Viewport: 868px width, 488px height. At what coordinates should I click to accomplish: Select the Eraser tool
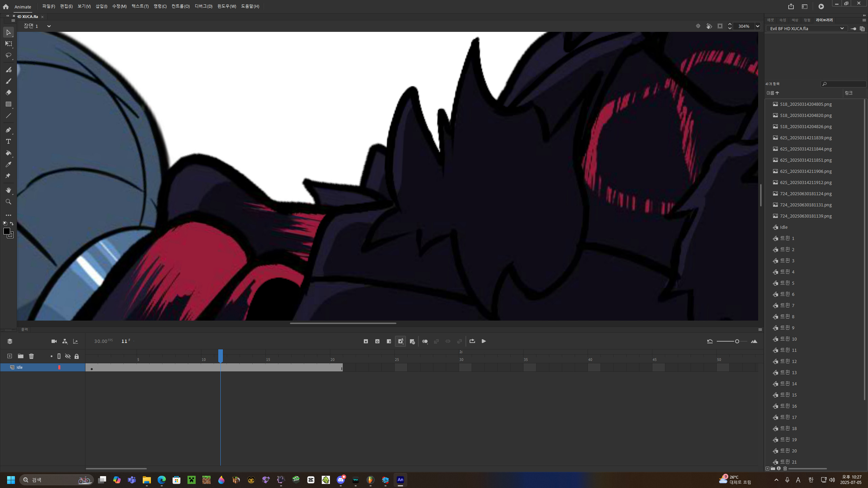pos(8,93)
